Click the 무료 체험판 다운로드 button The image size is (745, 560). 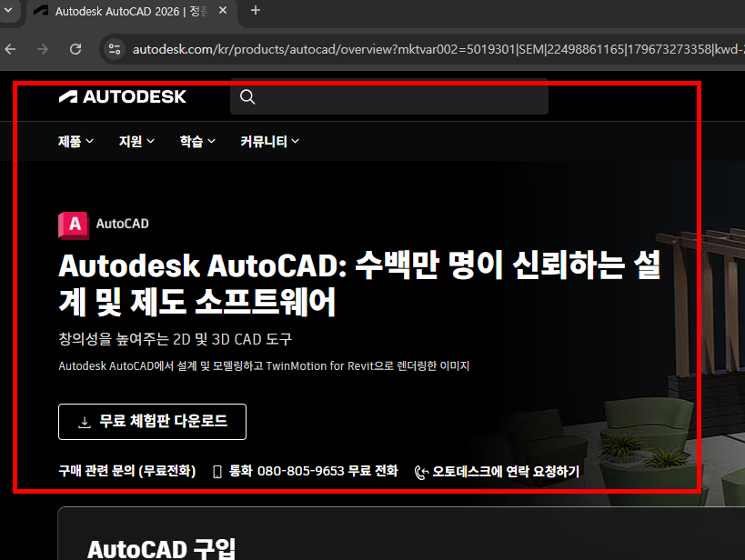pos(152,421)
